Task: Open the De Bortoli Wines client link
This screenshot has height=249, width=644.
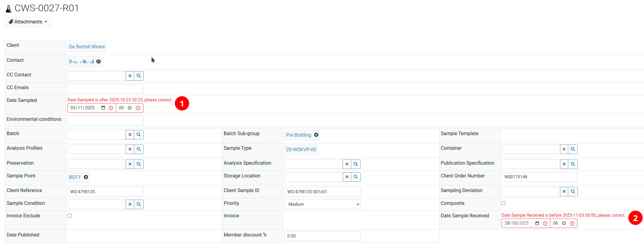Action: (x=87, y=47)
